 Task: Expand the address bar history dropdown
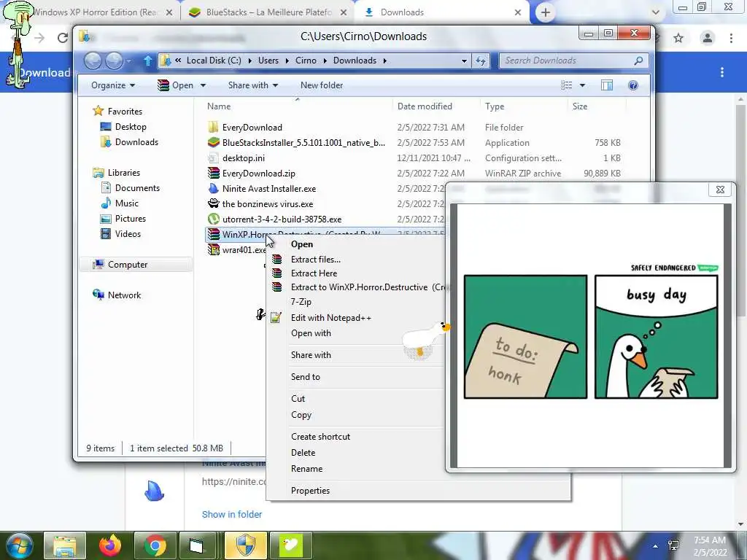pyautogui.click(x=464, y=61)
